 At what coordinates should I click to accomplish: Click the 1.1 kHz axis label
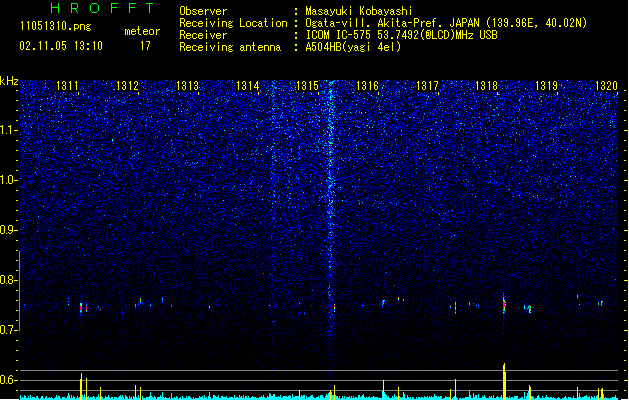(x=9, y=130)
